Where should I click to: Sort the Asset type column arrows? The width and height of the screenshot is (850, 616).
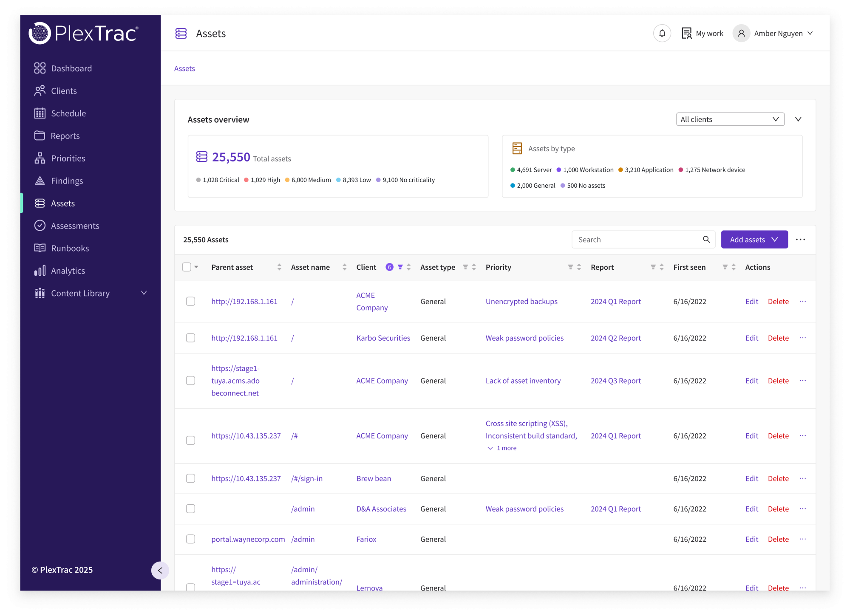point(474,267)
